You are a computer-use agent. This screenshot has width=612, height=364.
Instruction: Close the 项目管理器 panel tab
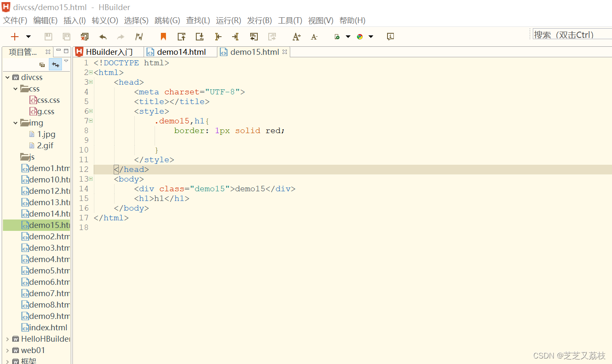click(48, 52)
